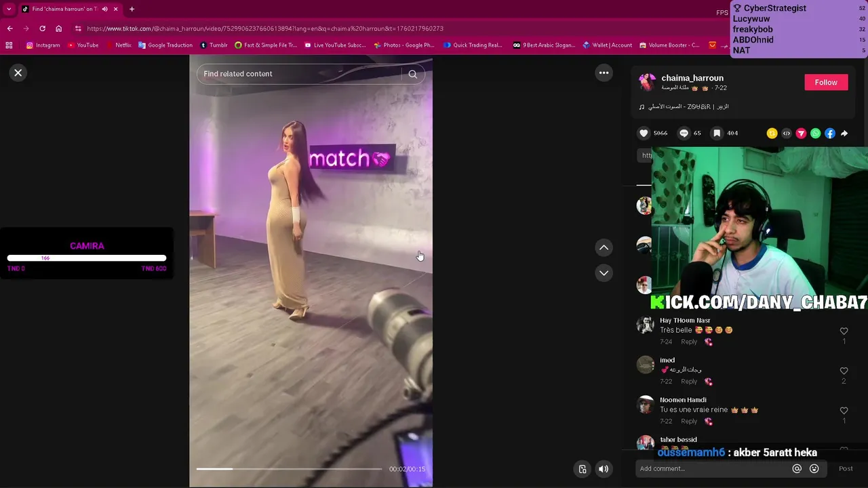Send to friends with red paper-plane icon

click(x=801, y=134)
